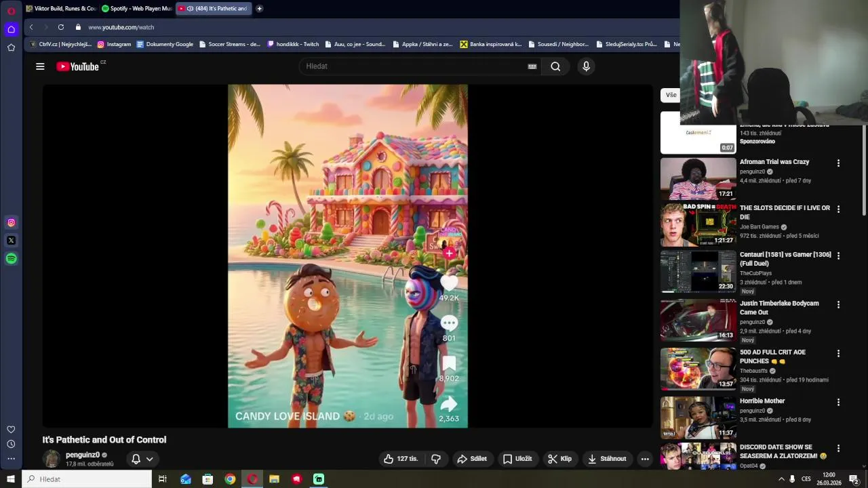
Task: Like the video with 127 tis. thumbs up
Action: pyautogui.click(x=401, y=459)
